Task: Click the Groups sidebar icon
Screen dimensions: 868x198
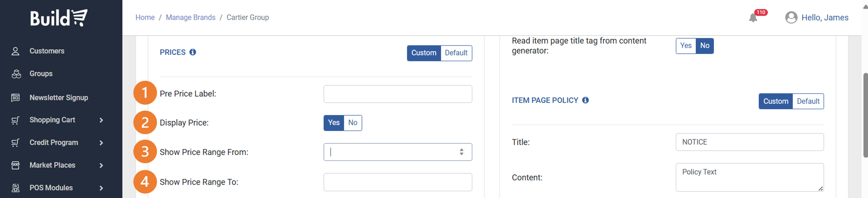Action: point(16,74)
